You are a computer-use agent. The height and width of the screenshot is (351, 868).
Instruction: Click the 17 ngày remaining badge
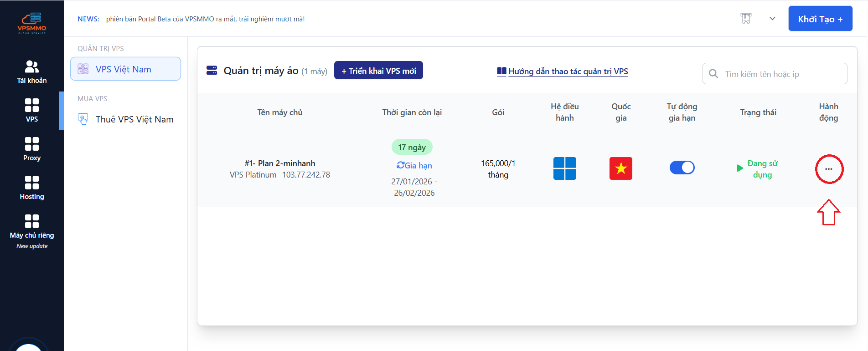412,147
